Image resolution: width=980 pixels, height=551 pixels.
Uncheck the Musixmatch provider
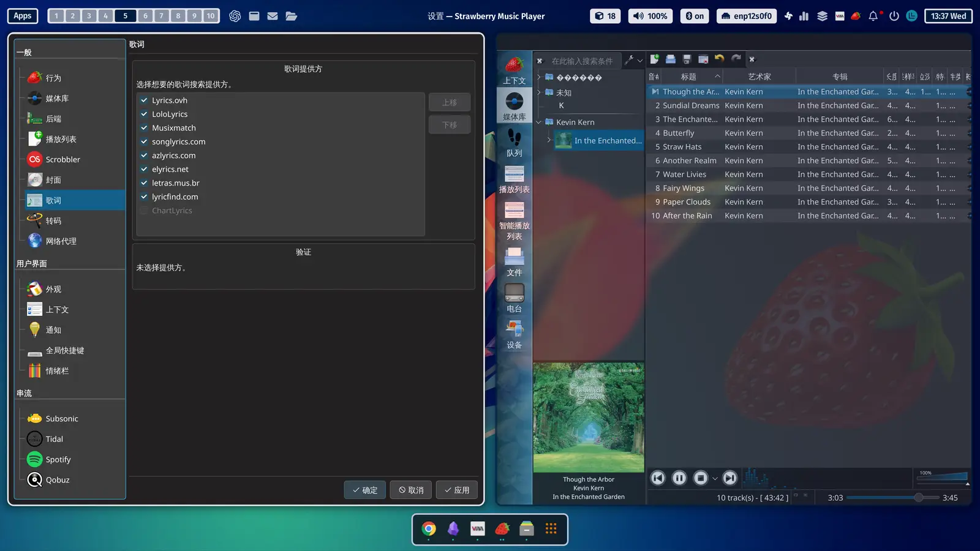[x=144, y=128]
